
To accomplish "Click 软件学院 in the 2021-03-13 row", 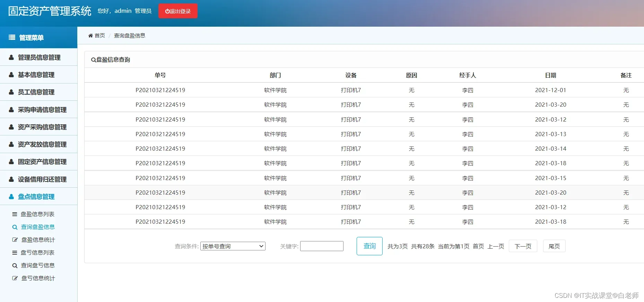I will tap(275, 134).
